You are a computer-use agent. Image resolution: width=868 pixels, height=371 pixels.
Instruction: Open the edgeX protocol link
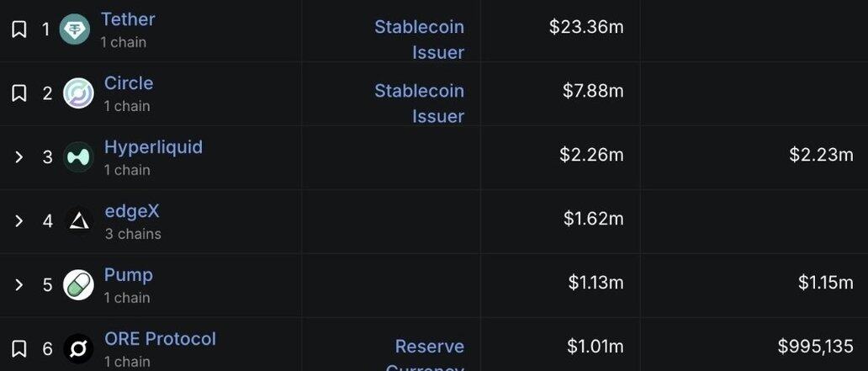click(x=132, y=211)
